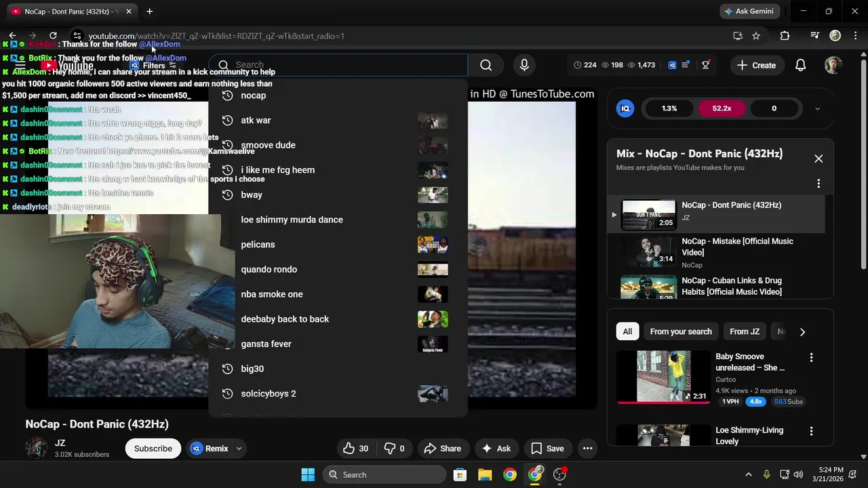Open Chrome media controls icon

815,36
